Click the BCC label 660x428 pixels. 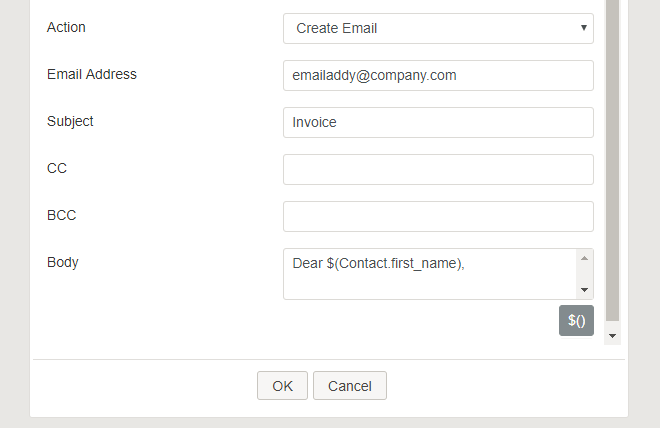click(61, 215)
